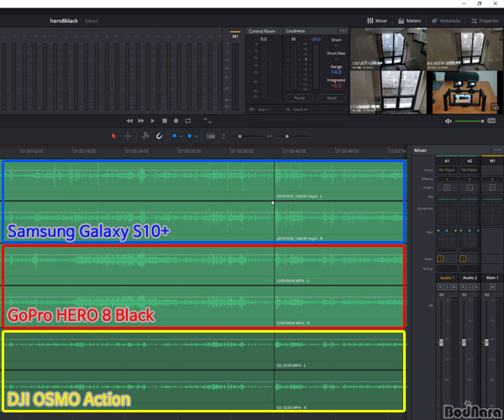
Task: Solo the Audio 2 channel
Action: (470, 287)
